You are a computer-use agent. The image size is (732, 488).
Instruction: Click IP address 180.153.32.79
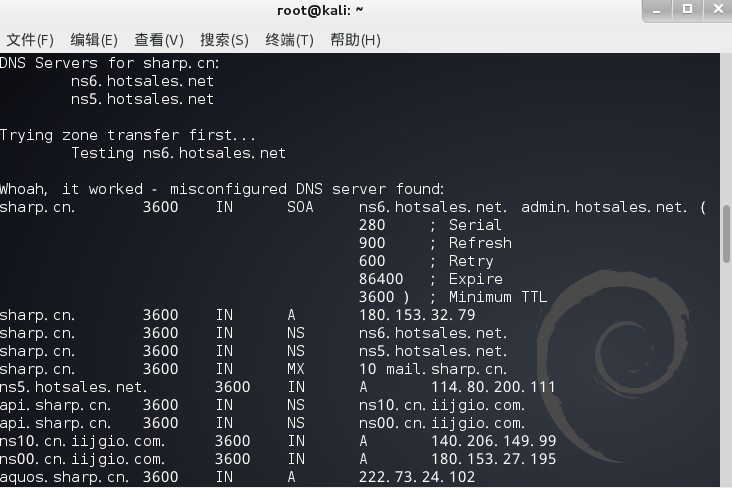[x=417, y=315]
